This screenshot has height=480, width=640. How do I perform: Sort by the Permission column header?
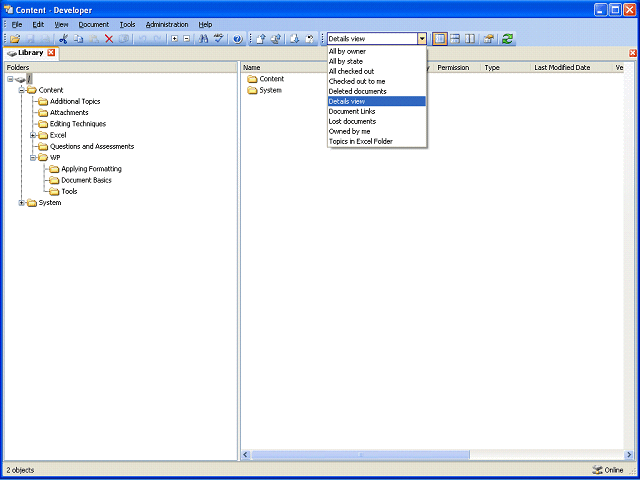point(457,68)
